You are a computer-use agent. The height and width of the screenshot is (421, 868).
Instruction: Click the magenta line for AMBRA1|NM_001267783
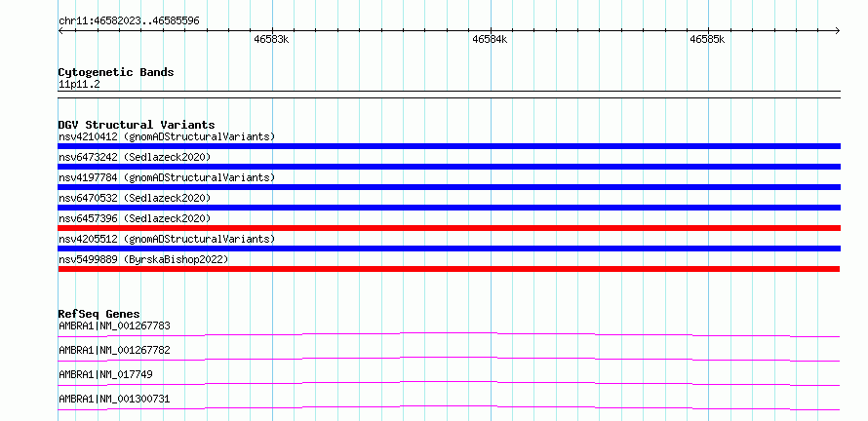click(449, 334)
